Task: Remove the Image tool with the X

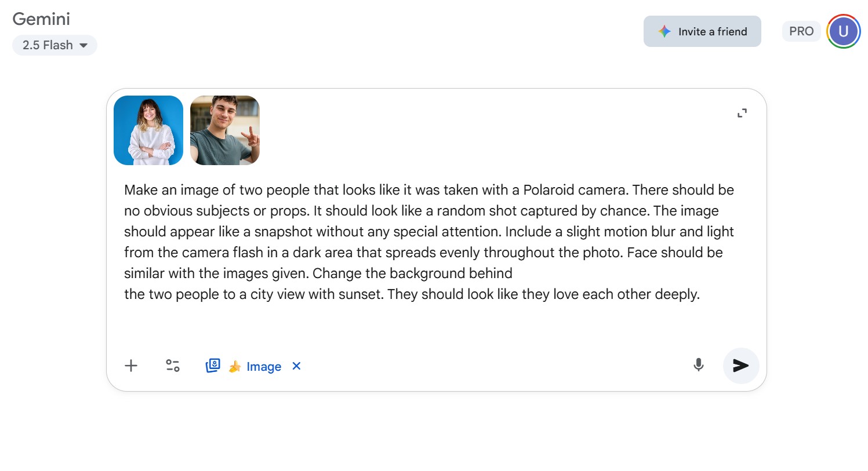Action: tap(296, 366)
